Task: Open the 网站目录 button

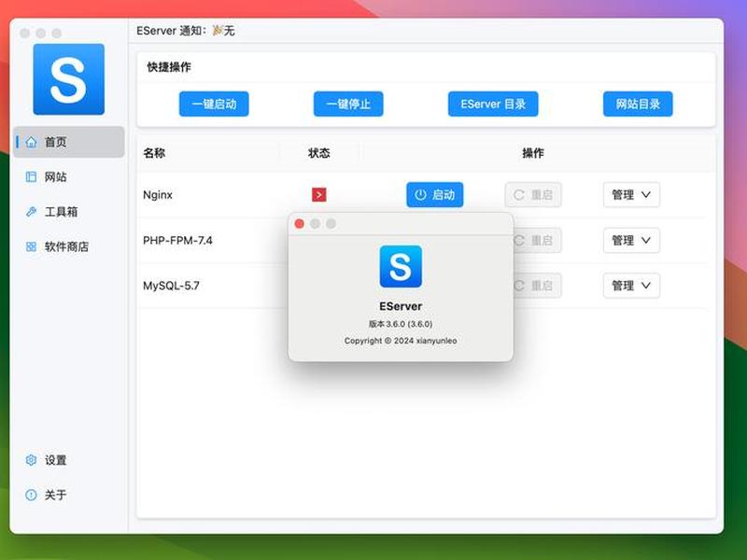Action: (638, 104)
